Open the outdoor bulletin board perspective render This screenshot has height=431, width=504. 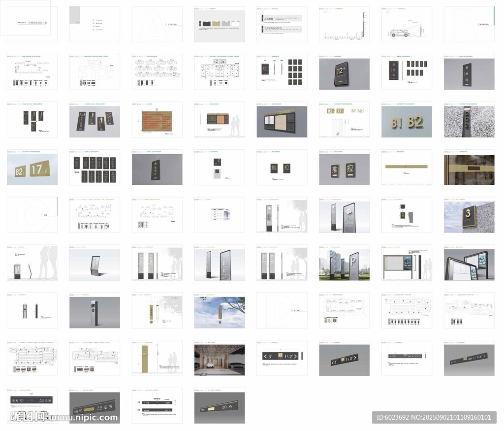tap(469, 263)
